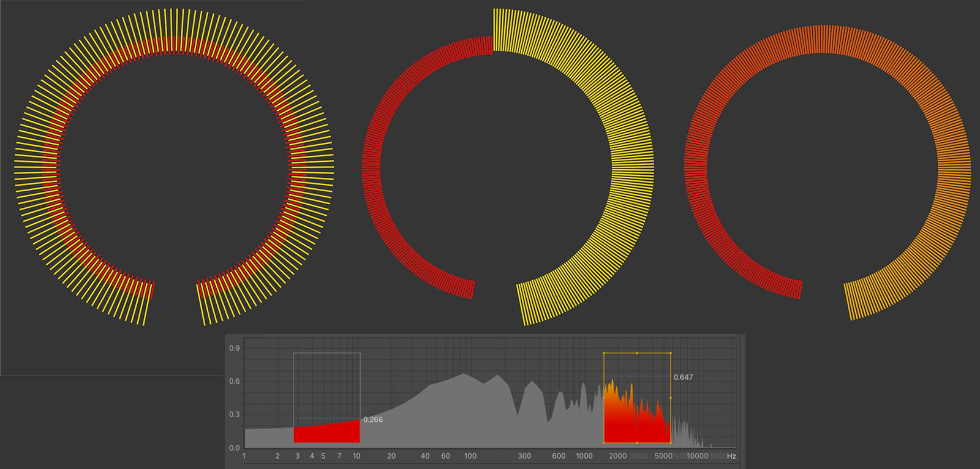This screenshot has width=980, height=469.
Task: Click the 0.647 probe value label
Action: click(x=683, y=377)
